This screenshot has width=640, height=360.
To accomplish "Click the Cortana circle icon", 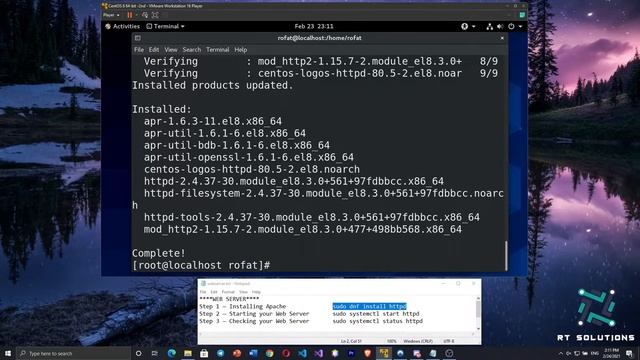I will (138, 353).
